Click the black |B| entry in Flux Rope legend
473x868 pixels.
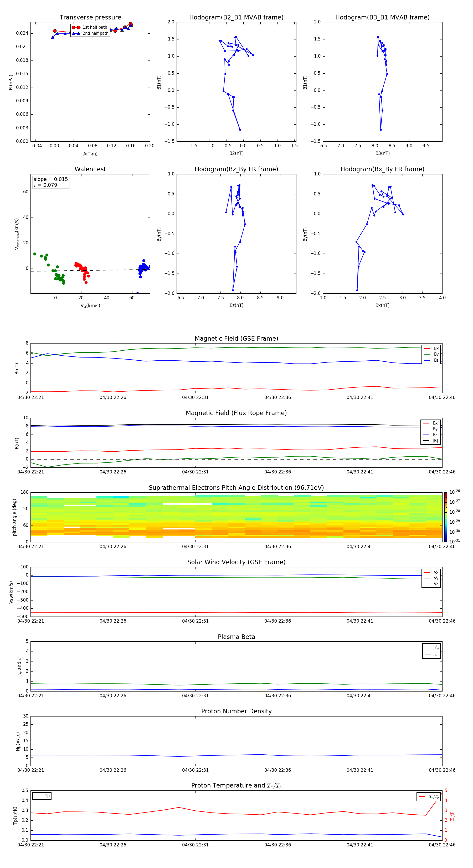431,441
